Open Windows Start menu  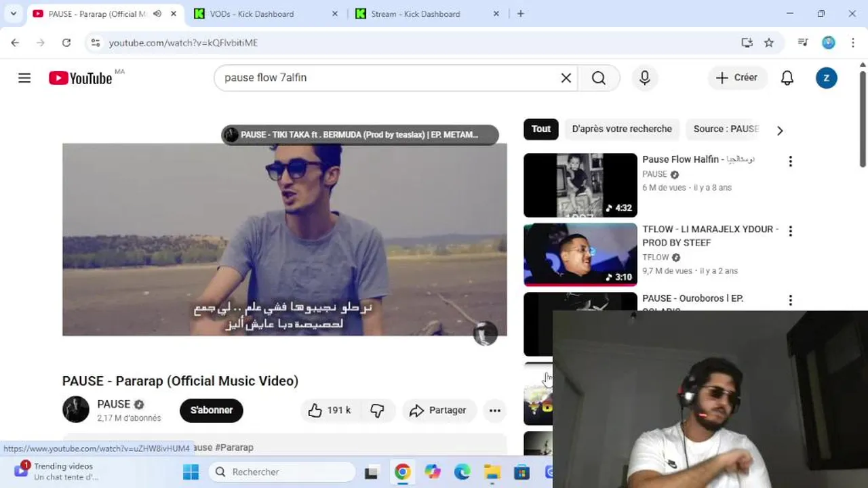191,472
